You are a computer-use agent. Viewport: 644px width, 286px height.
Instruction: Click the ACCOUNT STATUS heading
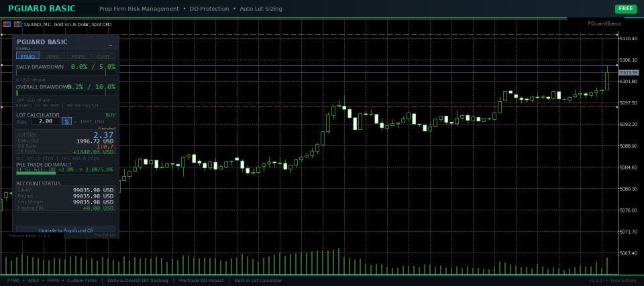(38, 183)
